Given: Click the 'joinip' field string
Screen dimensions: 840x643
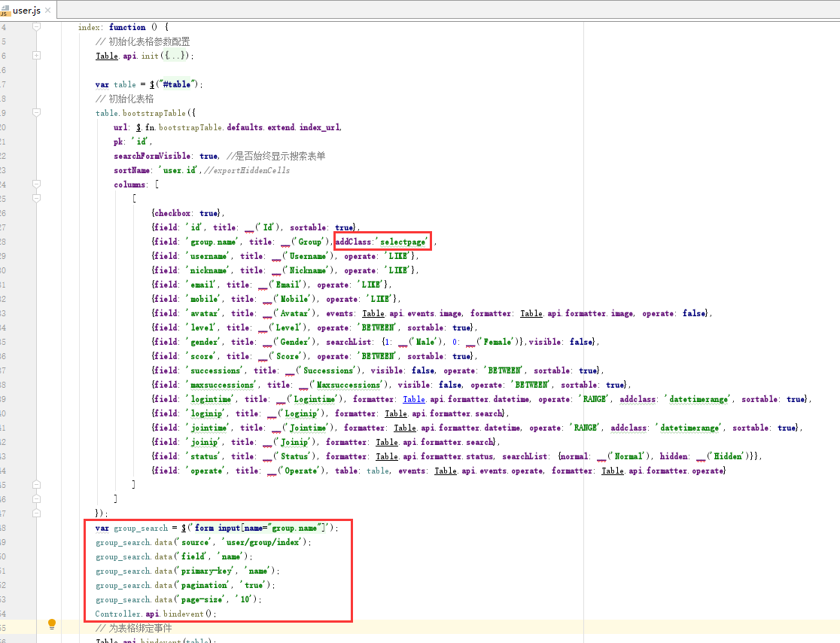Looking at the screenshot, I should point(204,442).
